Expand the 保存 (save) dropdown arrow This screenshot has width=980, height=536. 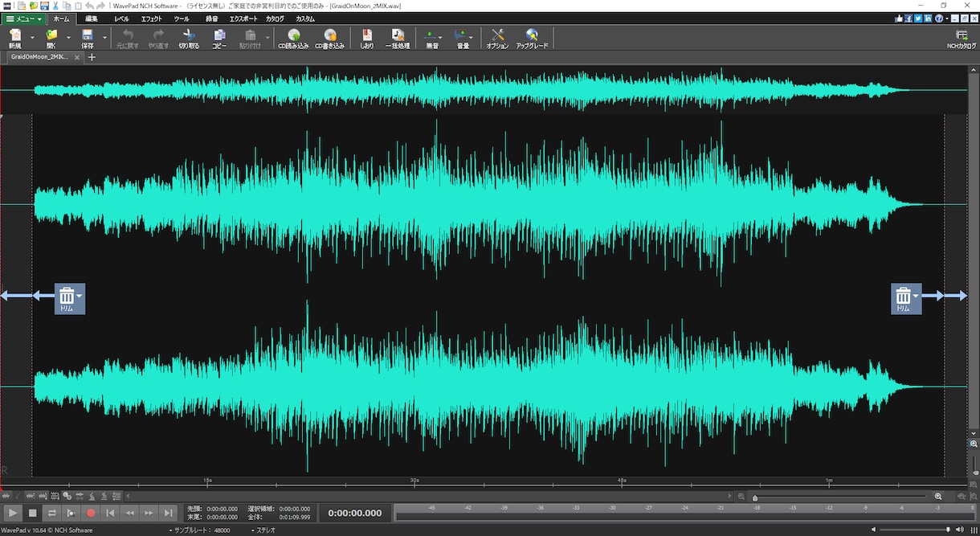click(104, 38)
